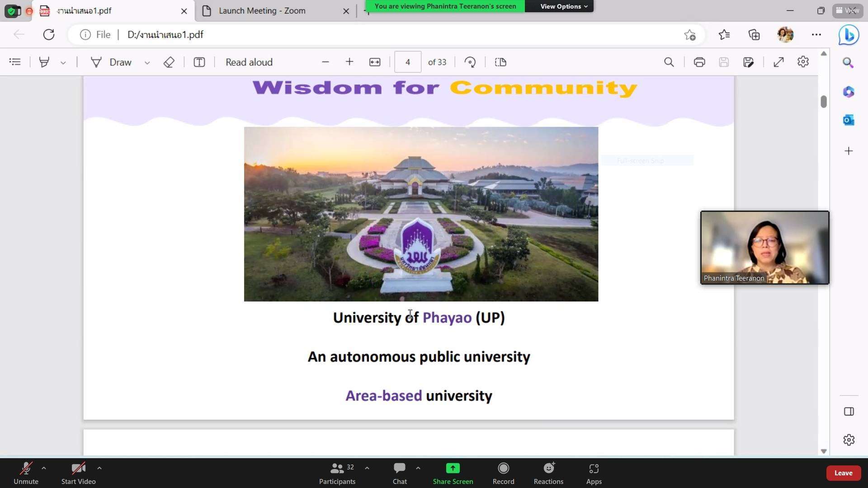Click the Print PDF icon
The width and height of the screenshot is (868, 488).
(x=699, y=62)
